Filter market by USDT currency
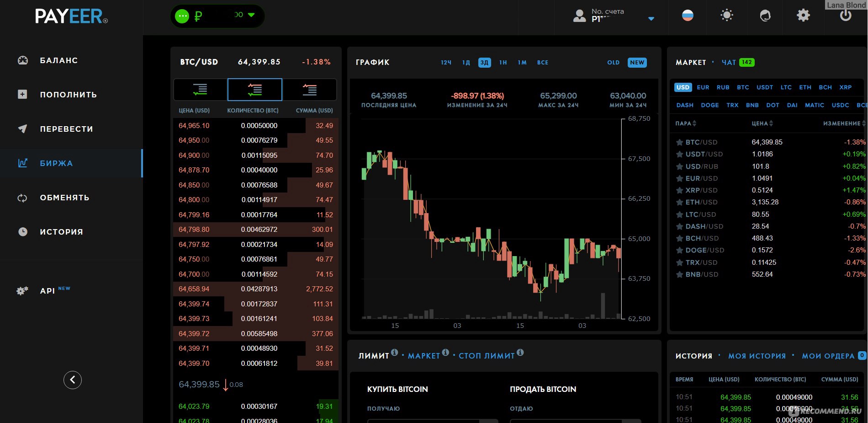The width and height of the screenshot is (868, 423). [x=765, y=87]
